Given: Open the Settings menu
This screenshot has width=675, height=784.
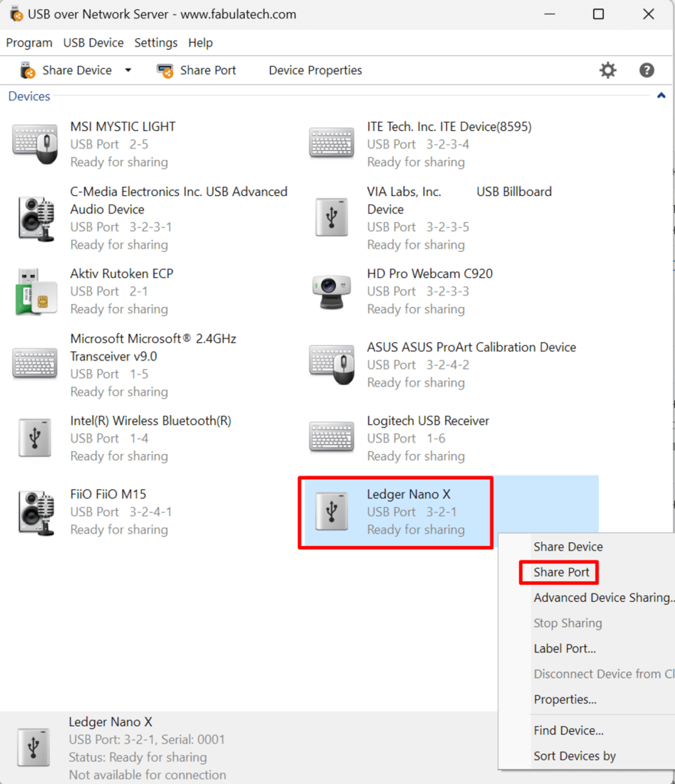Looking at the screenshot, I should 155,43.
